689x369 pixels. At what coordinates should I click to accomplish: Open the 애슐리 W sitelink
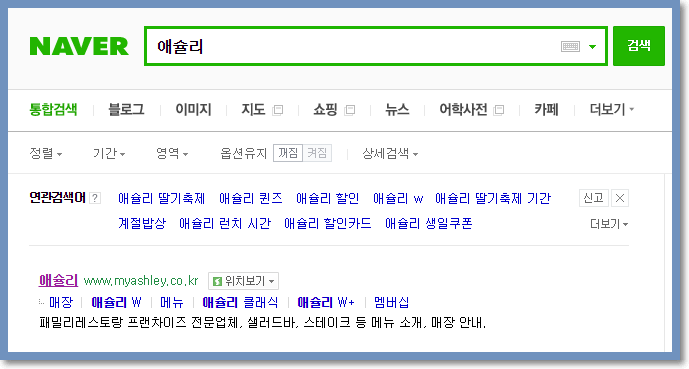tap(116, 302)
